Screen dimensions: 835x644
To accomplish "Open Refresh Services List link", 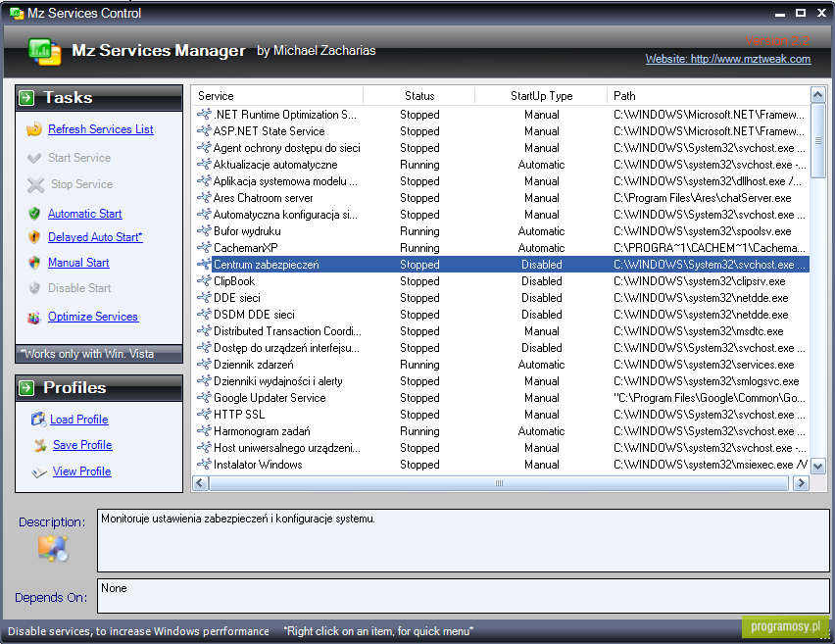I will click(x=101, y=129).
